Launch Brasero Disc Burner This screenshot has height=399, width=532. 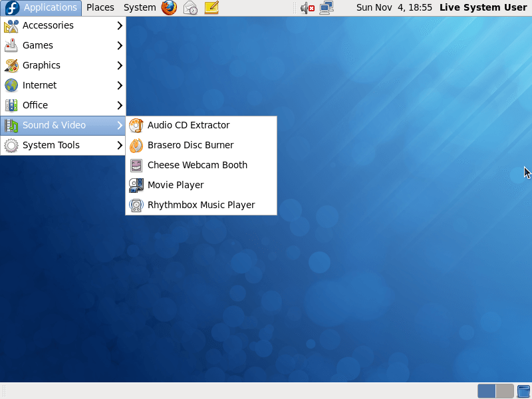click(x=201, y=146)
